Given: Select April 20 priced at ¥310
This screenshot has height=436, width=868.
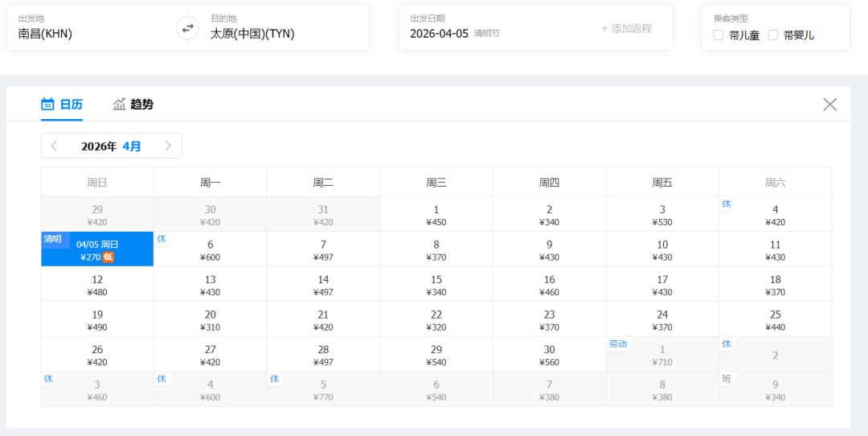Looking at the screenshot, I should pyautogui.click(x=210, y=320).
